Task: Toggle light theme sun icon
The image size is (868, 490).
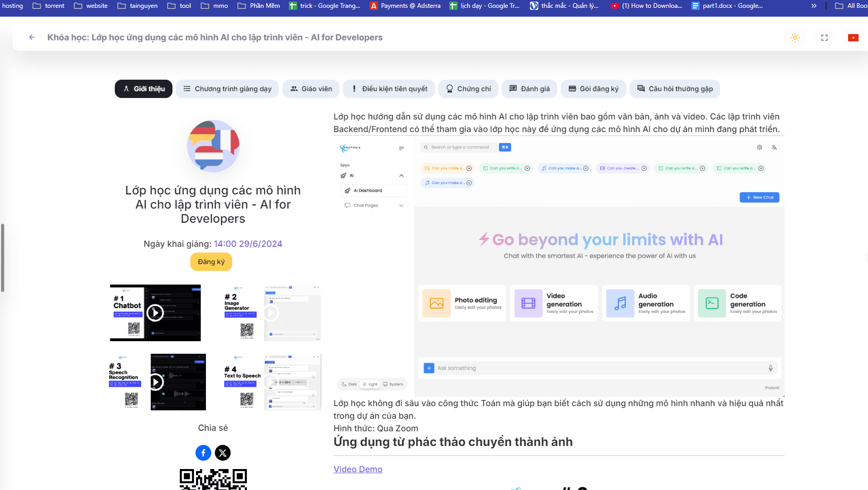Action: tap(795, 38)
